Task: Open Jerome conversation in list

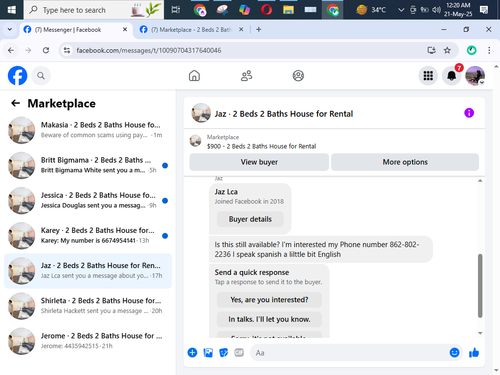Action: (88, 341)
